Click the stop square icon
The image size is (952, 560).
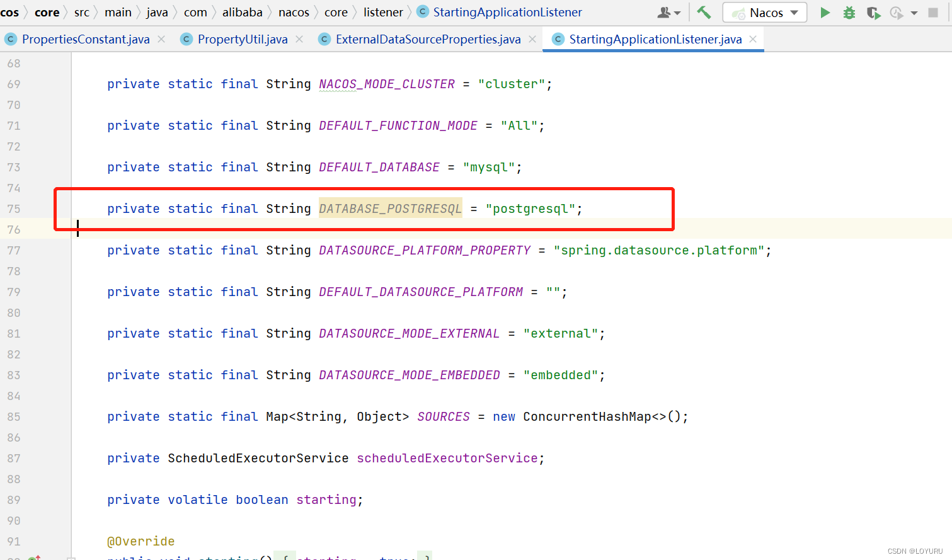tap(933, 13)
